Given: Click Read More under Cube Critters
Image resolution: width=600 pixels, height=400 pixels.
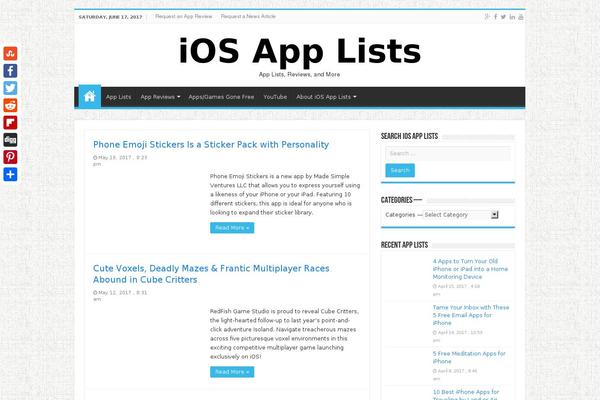Looking at the screenshot, I should pos(232,372).
